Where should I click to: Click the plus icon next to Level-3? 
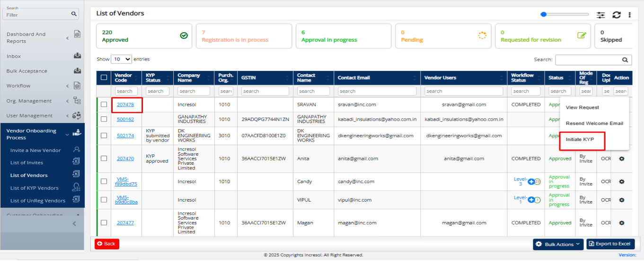coord(531,181)
